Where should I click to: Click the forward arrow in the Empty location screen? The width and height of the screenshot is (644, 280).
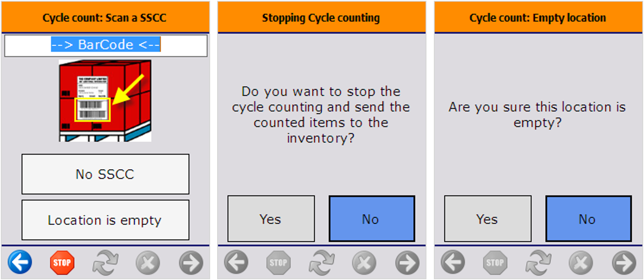[624, 262]
